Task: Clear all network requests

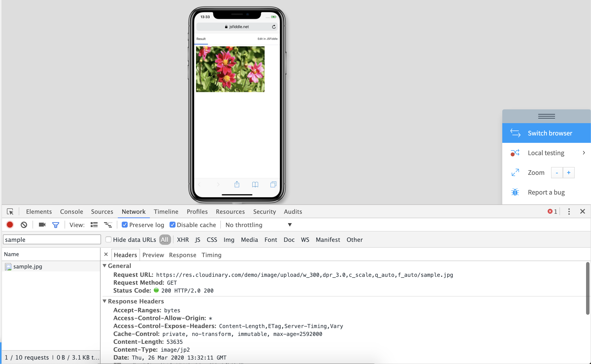Action: click(x=24, y=224)
